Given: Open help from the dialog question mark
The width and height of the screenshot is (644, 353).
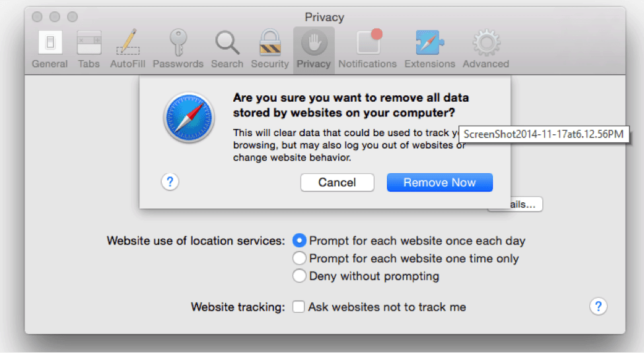Looking at the screenshot, I should [x=170, y=182].
